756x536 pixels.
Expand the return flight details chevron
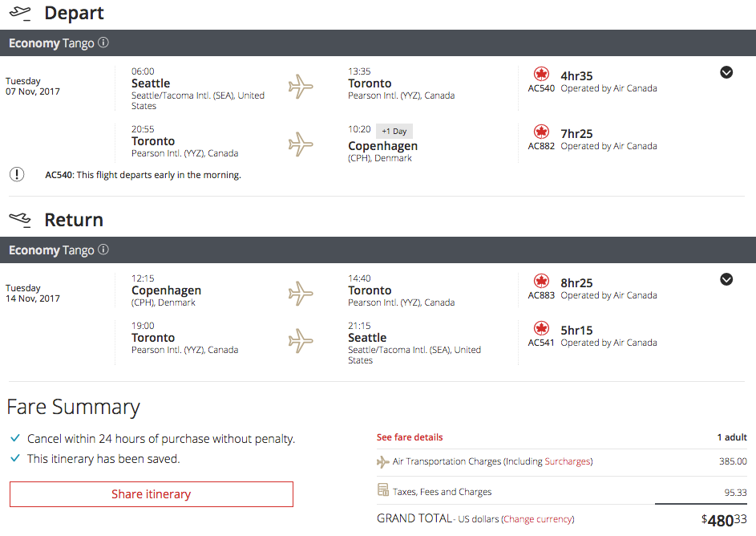coord(726,279)
